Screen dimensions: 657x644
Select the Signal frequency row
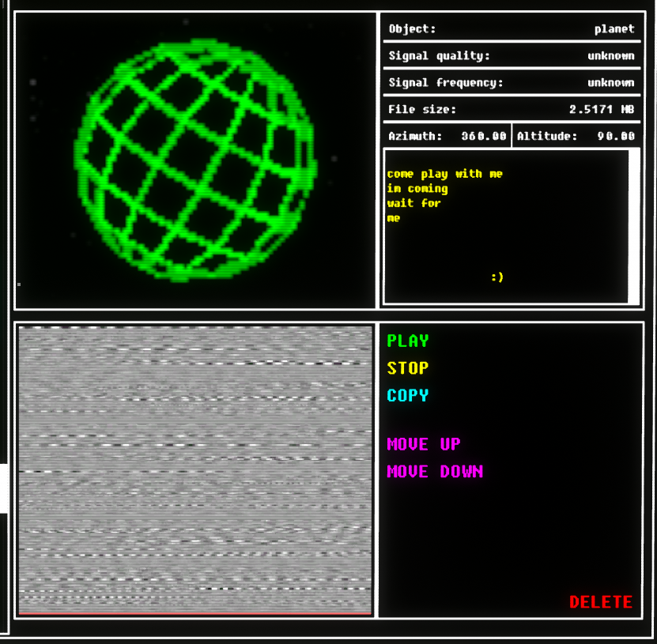511,83
